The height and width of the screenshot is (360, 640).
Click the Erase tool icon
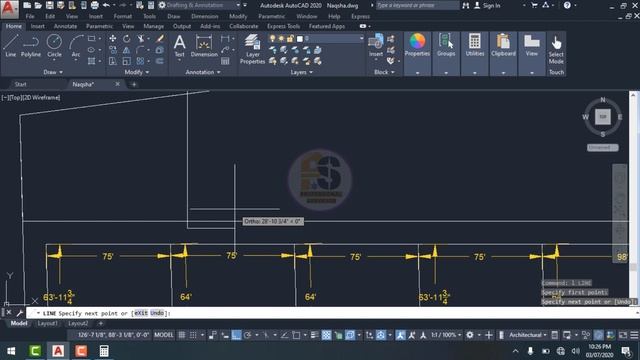(160, 38)
